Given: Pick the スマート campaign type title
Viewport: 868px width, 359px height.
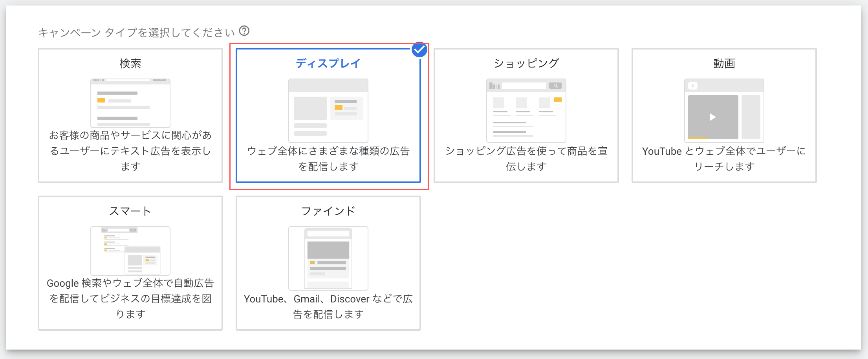Looking at the screenshot, I should pos(130,211).
